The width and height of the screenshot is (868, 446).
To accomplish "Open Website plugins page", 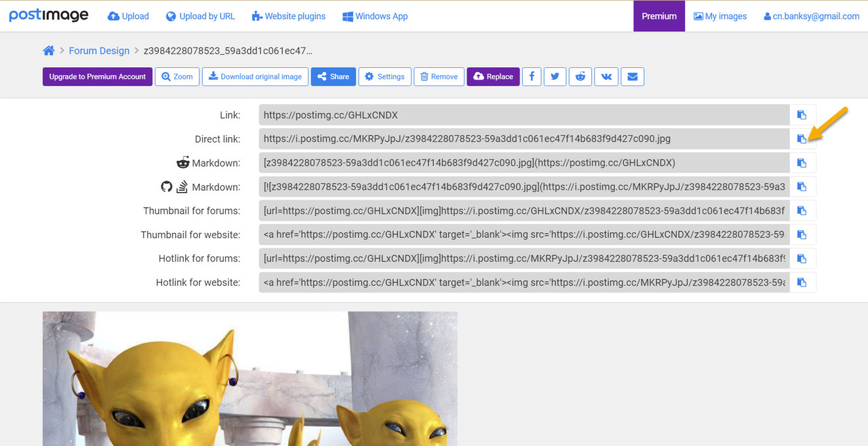I will (288, 16).
